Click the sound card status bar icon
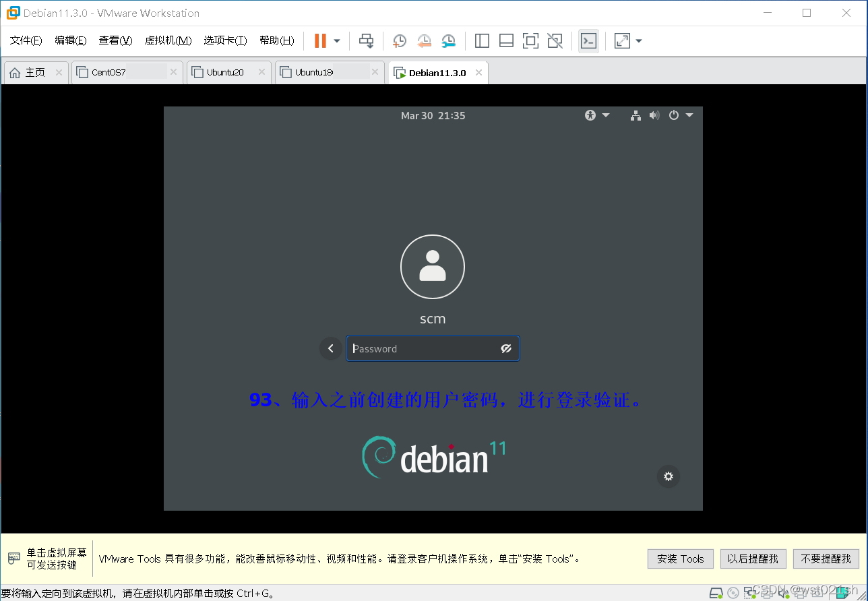This screenshot has height=601, width=868. [x=784, y=593]
